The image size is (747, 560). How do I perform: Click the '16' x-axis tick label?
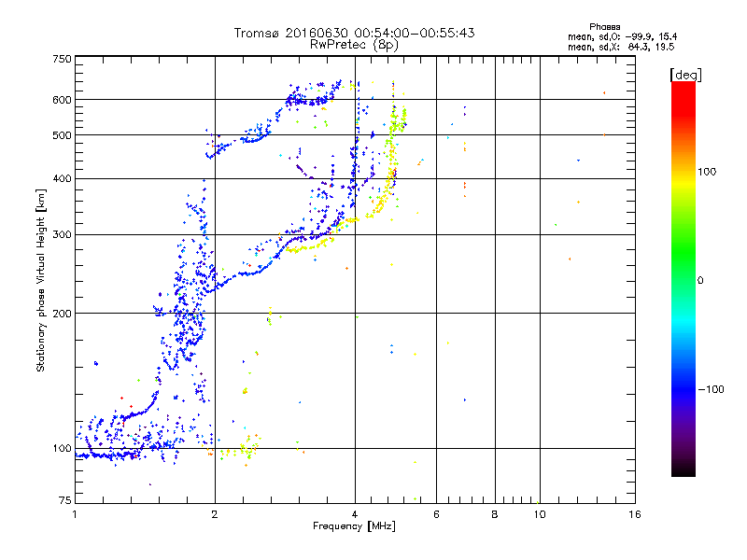tap(635, 514)
